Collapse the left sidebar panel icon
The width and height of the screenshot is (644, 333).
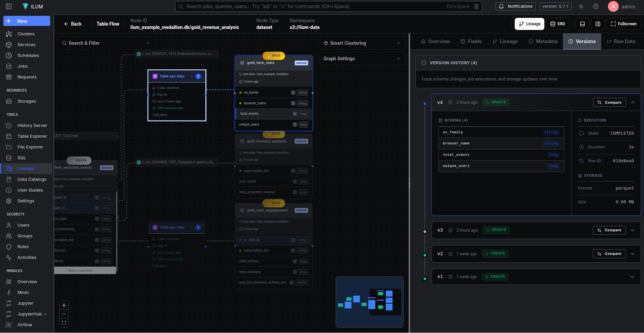click(x=9, y=6)
